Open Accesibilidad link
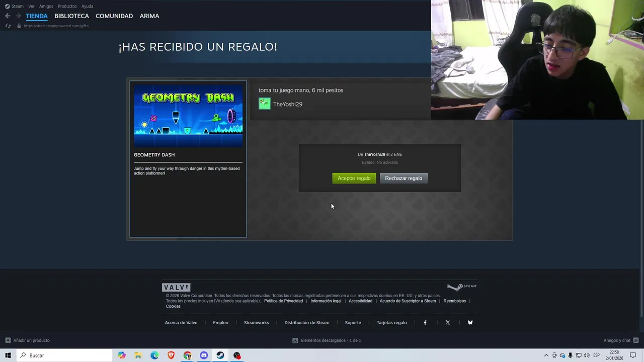This screenshot has height=362, width=644. [x=361, y=301]
